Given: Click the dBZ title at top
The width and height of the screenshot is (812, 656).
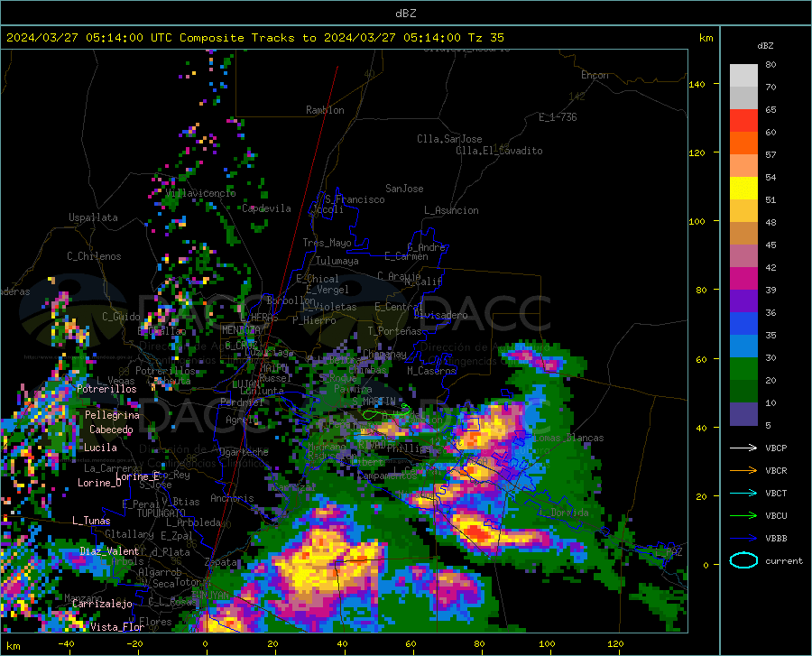Looking at the screenshot, I should tap(405, 14).
